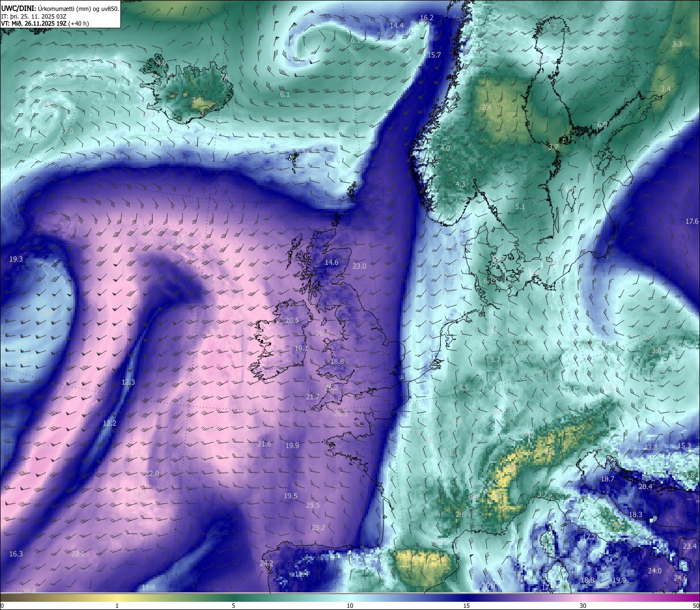Click the map value '18.3'

(x=635, y=515)
